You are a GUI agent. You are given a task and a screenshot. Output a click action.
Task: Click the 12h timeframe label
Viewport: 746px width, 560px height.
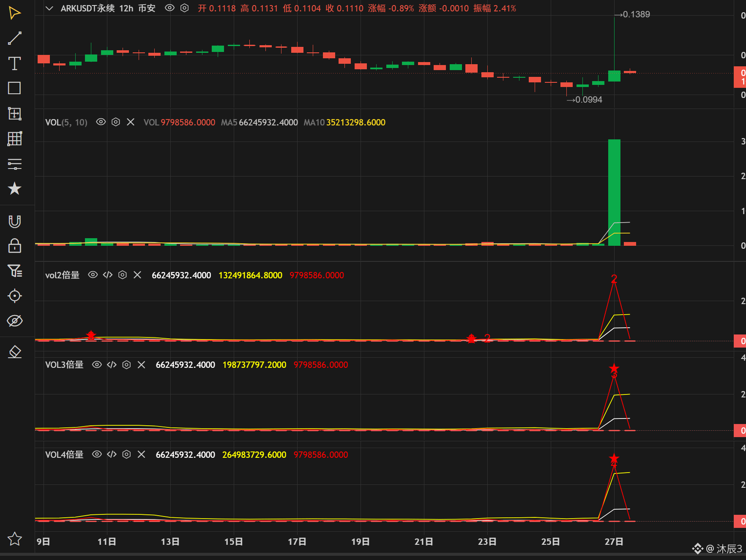click(x=126, y=8)
